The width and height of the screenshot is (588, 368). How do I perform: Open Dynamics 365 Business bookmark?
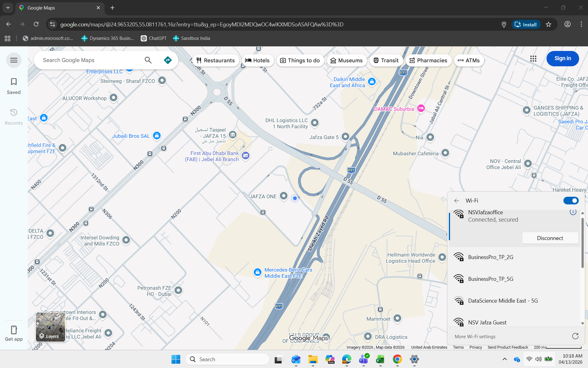click(x=108, y=38)
